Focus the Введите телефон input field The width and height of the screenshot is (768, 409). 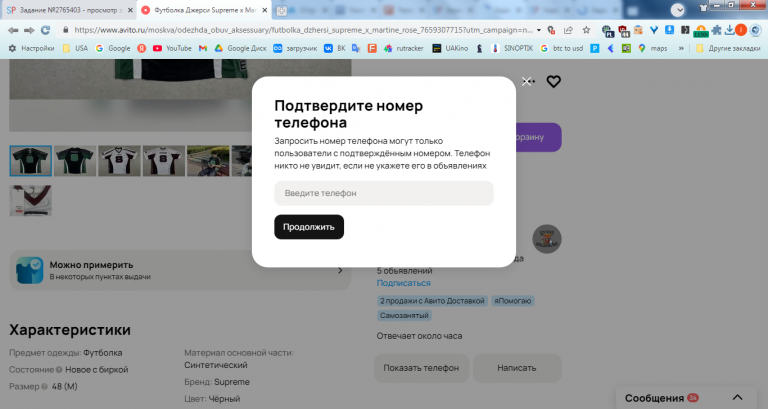pyautogui.click(x=384, y=193)
